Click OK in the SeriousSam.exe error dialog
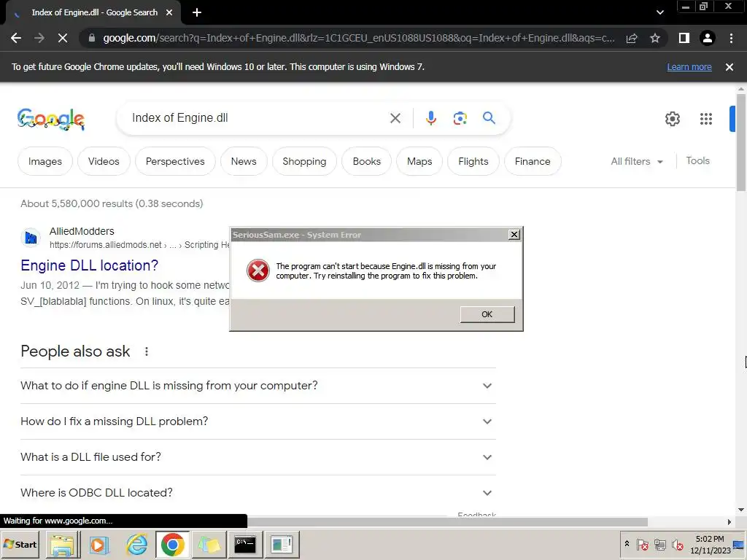 tap(487, 314)
